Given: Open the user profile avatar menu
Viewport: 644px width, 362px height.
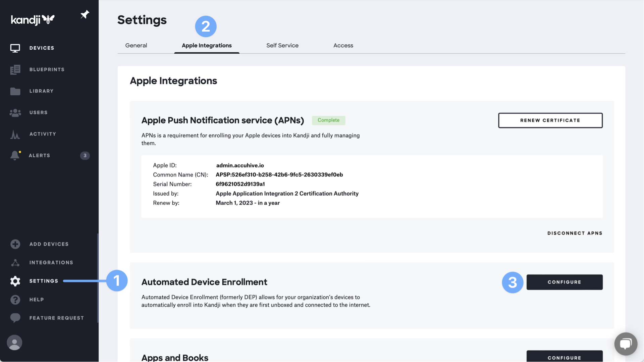Looking at the screenshot, I should tap(14, 343).
